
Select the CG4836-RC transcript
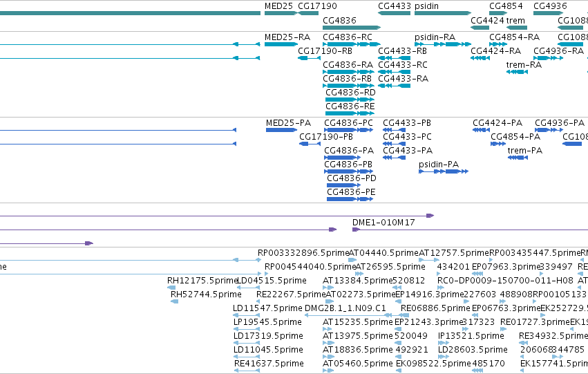(352, 44)
